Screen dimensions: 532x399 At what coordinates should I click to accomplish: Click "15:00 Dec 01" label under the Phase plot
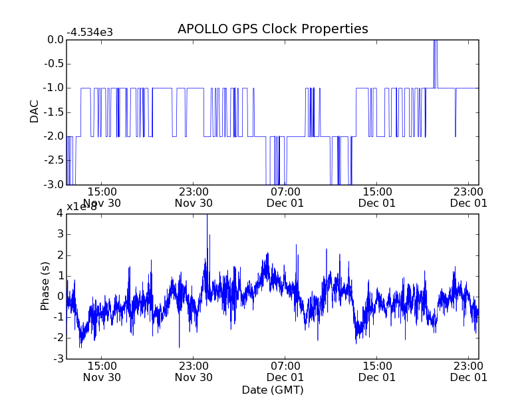(377, 372)
